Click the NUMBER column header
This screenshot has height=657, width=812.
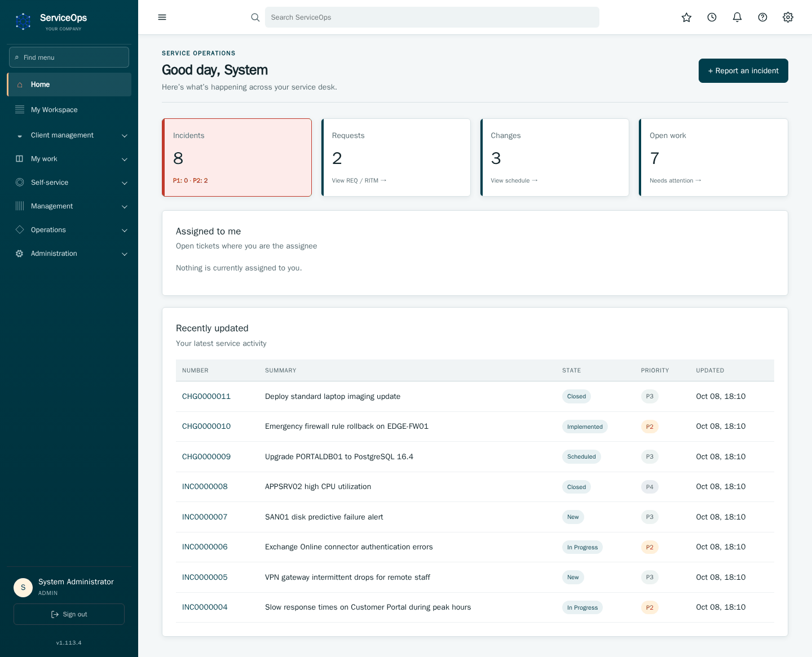(195, 371)
